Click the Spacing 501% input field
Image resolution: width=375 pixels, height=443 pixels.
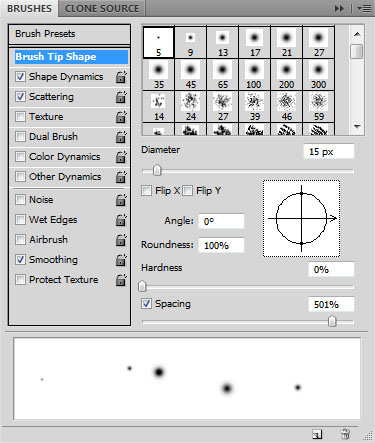click(x=331, y=304)
